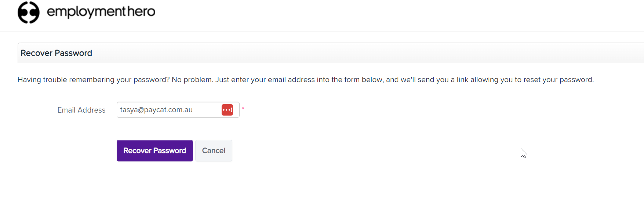The height and width of the screenshot is (204, 644).
Task: Click the red required asterisk marker
Action: (x=243, y=109)
